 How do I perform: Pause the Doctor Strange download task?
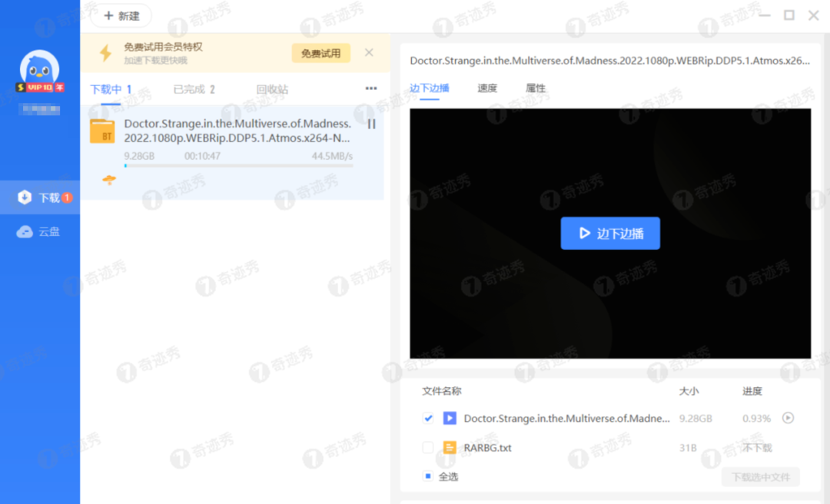[x=372, y=124]
